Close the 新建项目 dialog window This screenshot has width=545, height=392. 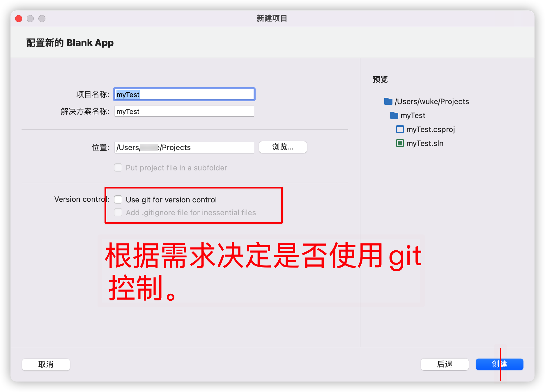[x=19, y=19]
